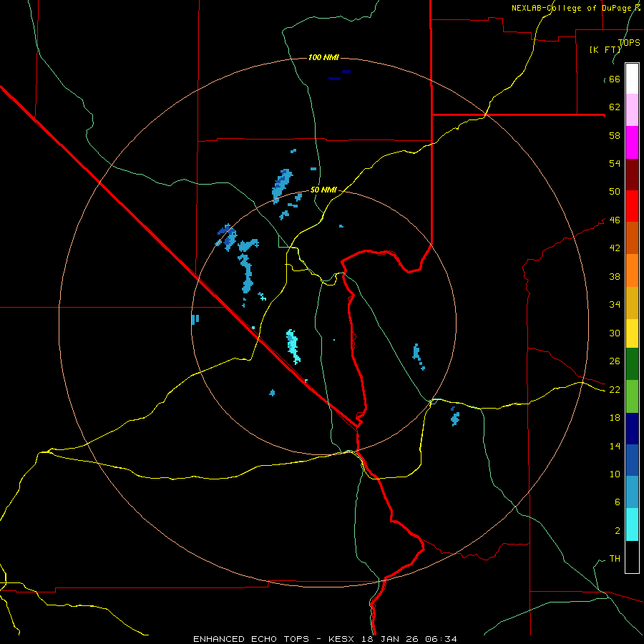The height and width of the screenshot is (644, 644).
Task: Click the '10' legend value
Action: tap(615, 474)
